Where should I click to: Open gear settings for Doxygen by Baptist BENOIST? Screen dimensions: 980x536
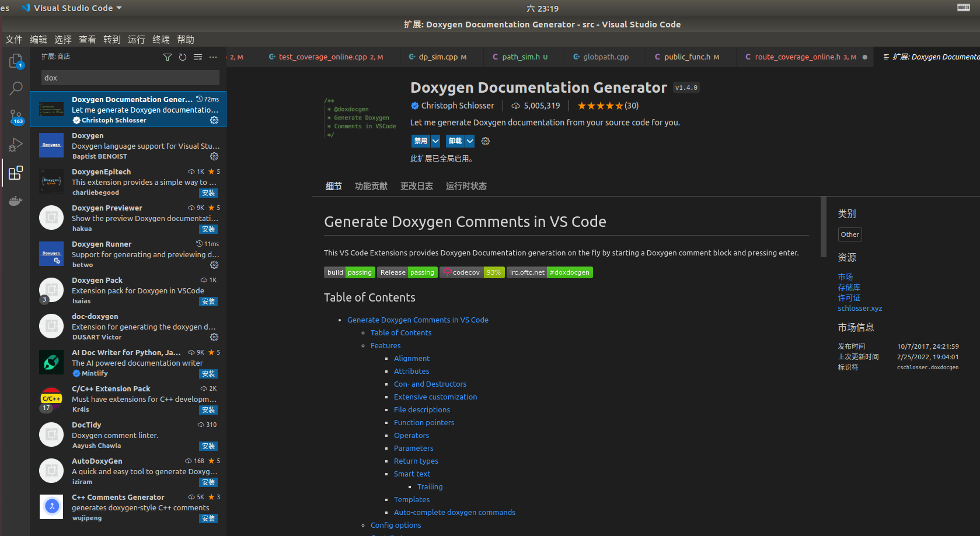pos(214,156)
